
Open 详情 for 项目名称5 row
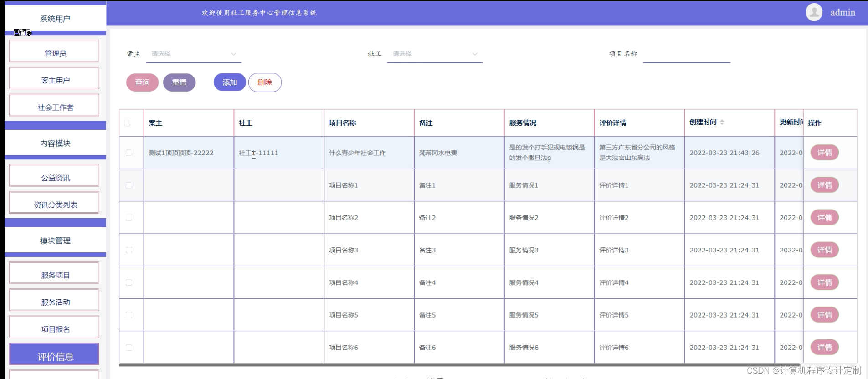point(824,315)
